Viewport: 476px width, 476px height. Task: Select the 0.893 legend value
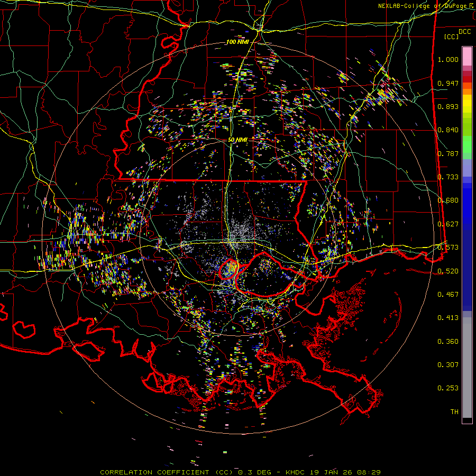(x=448, y=106)
